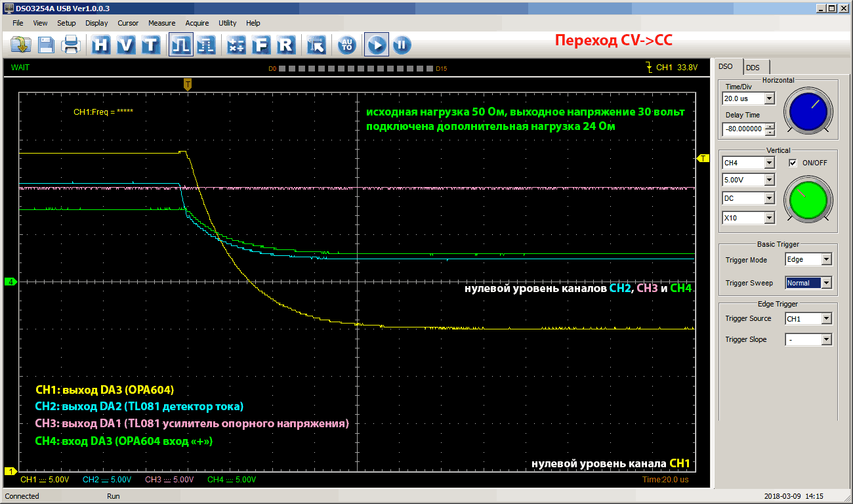853x504 pixels.
Task: Start acquisition with the play icon
Action: click(377, 45)
